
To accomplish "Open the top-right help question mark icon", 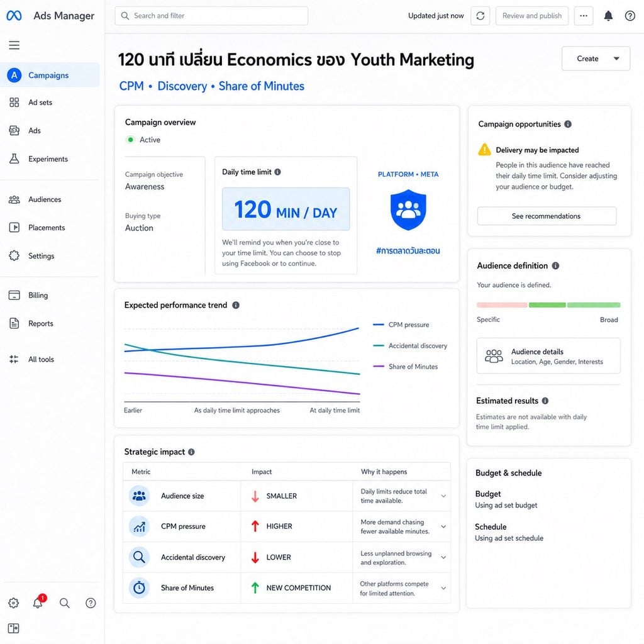I will pyautogui.click(x=630, y=16).
